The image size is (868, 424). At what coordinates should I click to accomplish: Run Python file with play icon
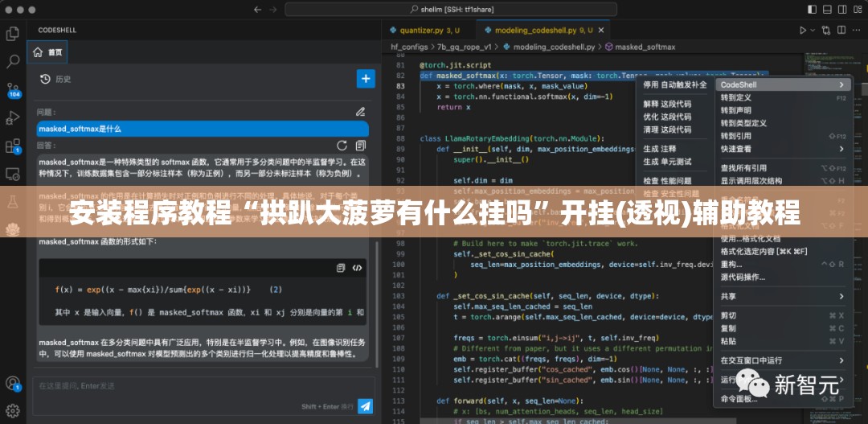[803, 31]
